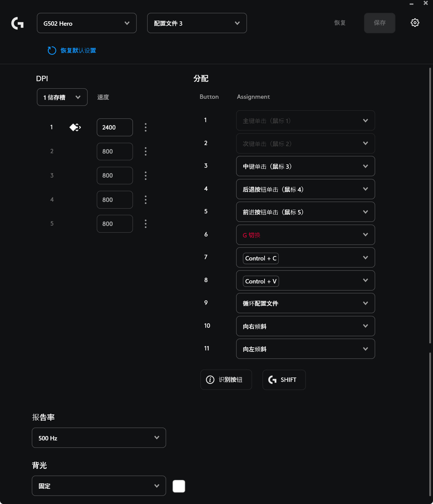Click the SHIFT button

tap(284, 380)
